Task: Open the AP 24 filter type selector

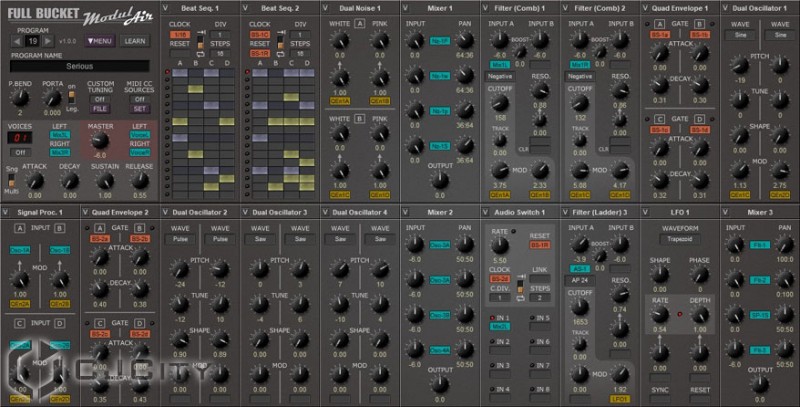Action: [580, 280]
